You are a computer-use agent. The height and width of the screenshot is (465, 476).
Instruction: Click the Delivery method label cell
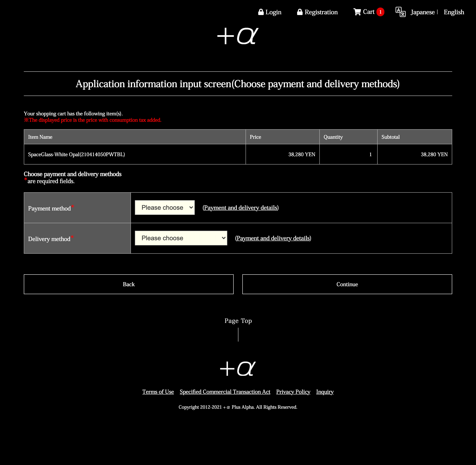[77, 238]
